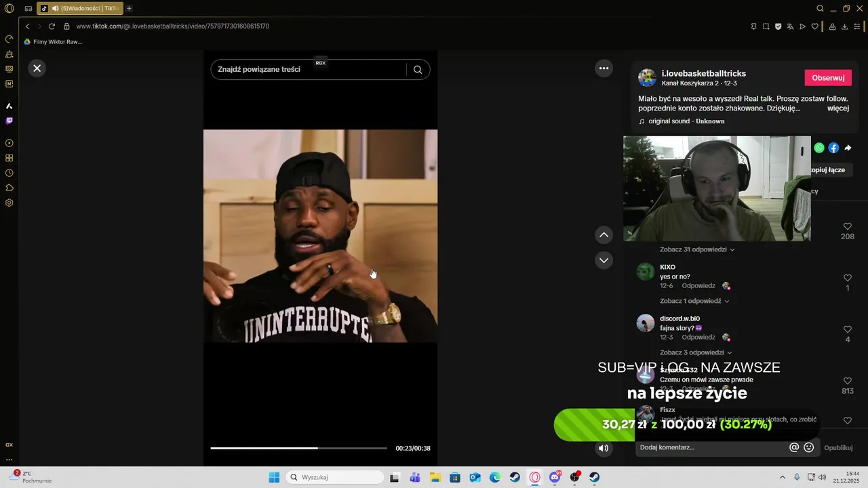Open Extensions cube icon in sidebar
This screenshot has height=488, width=868.
[9, 188]
